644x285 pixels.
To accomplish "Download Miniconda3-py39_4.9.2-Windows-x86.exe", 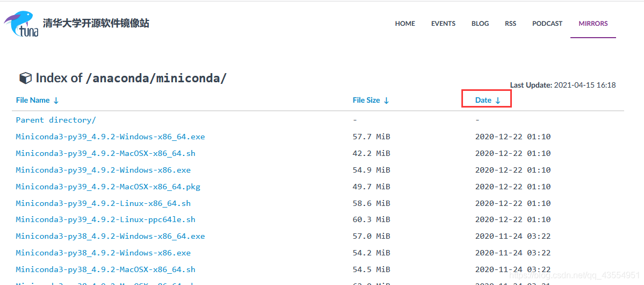I will coord(103,170).
